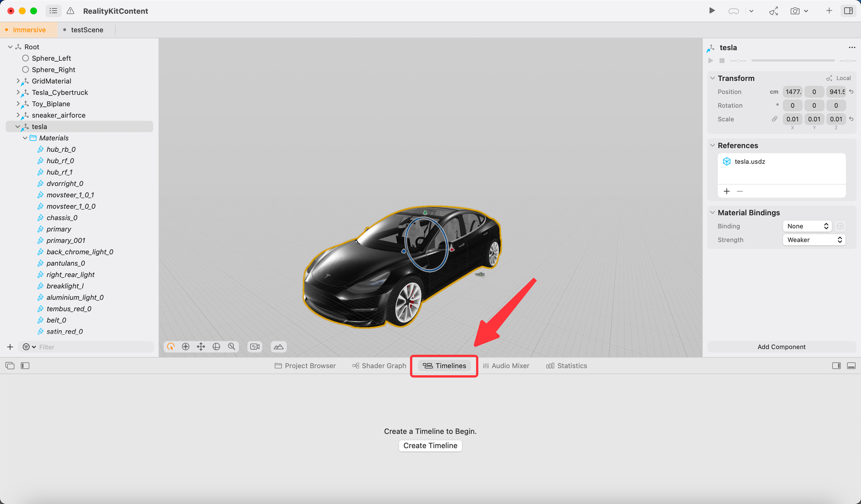Select the arrow selection tool in viewport
This screenshot has height=504, width=861.
(x=171, y=347)
